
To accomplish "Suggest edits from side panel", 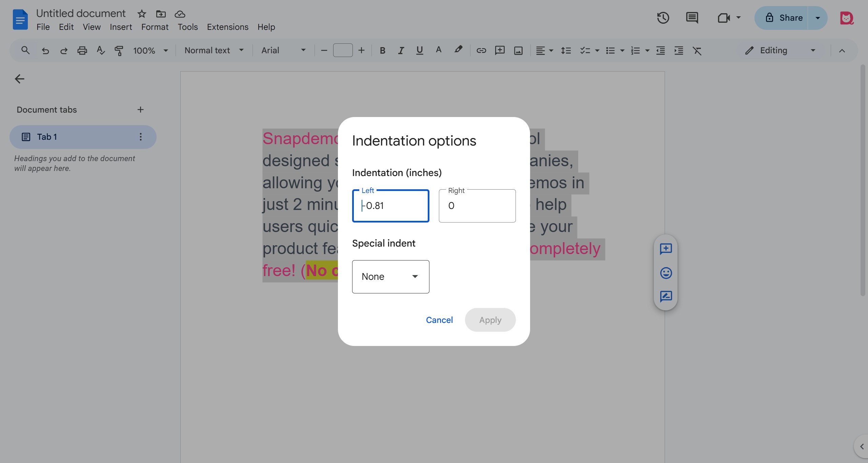I will (666, 296).
